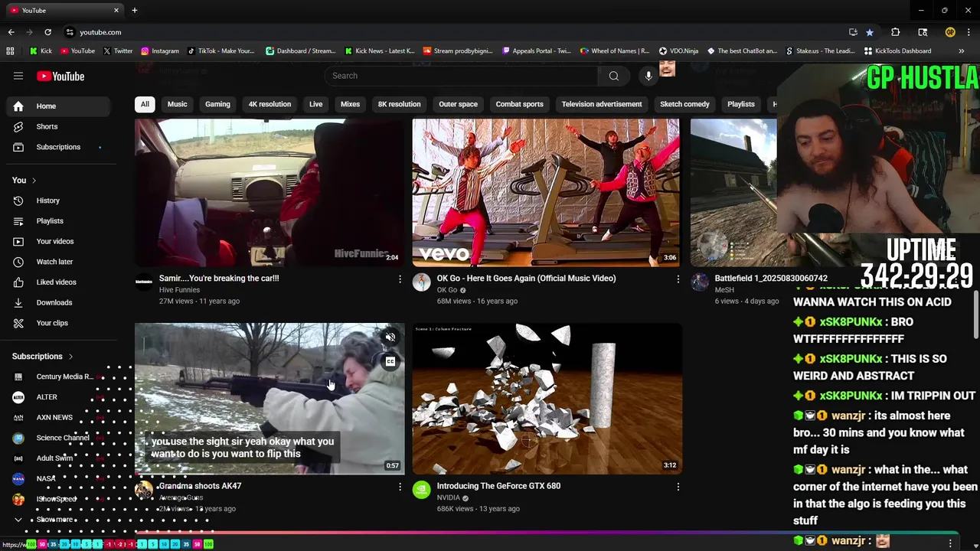This screenshot has width=980, height=551.
Task: Open OK Go channel avatar
Action: click(422, 282)
